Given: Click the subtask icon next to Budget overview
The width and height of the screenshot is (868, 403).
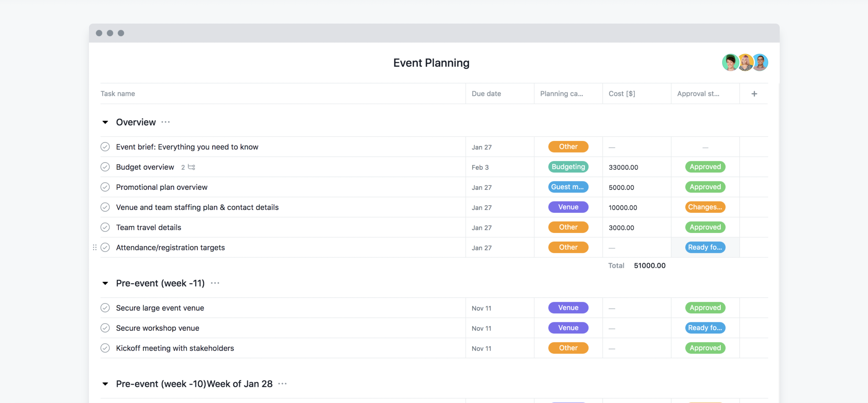Looking at the screenshot, I should pyautogui.click(x=192, y=167).
